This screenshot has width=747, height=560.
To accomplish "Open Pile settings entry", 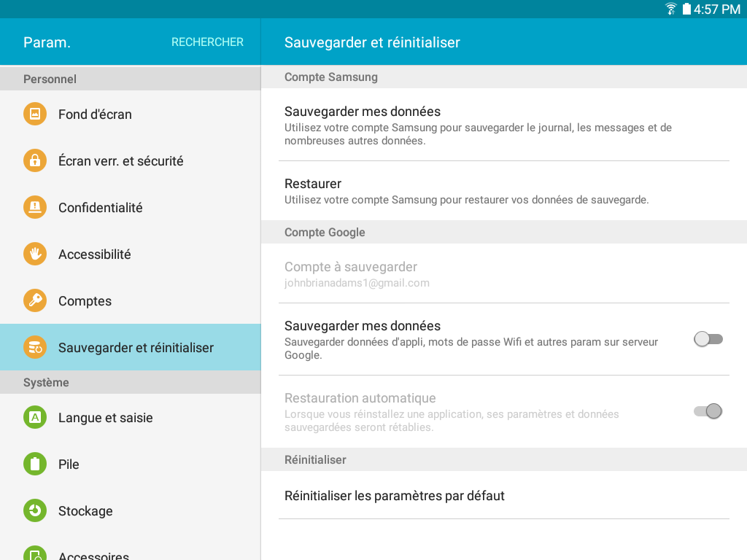I will (131, 464).
